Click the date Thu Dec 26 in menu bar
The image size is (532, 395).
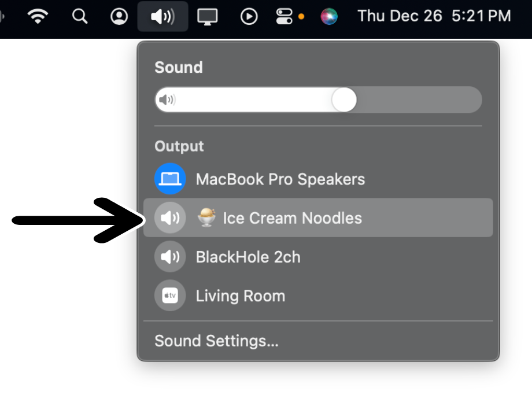click(x=399, y=16)
